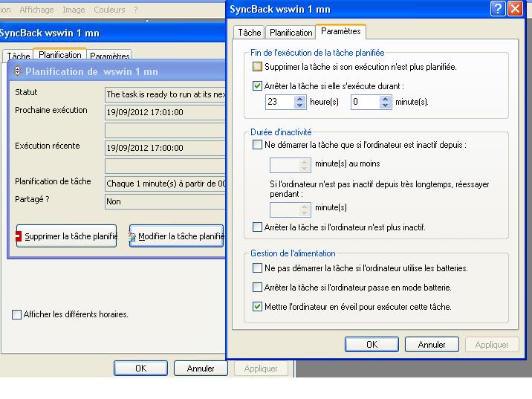Click the icon in the Planification de wswin title

click(x=17, y=71)
